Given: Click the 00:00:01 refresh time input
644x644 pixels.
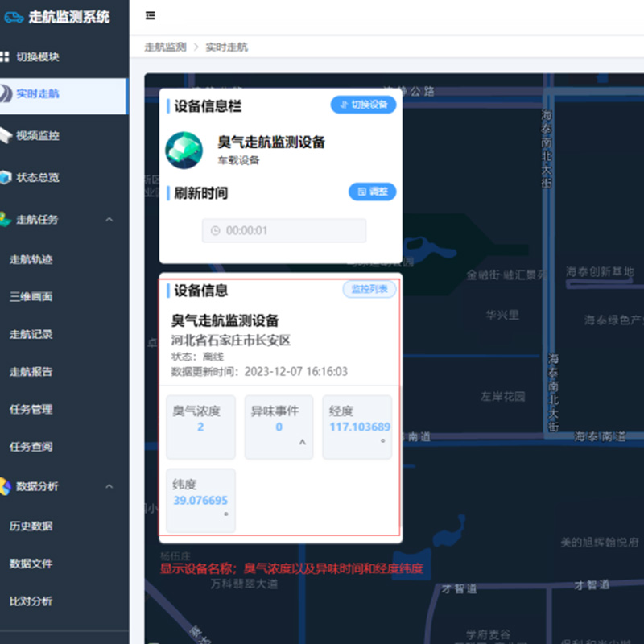Looking at the screenshot, I should [284, 230].
